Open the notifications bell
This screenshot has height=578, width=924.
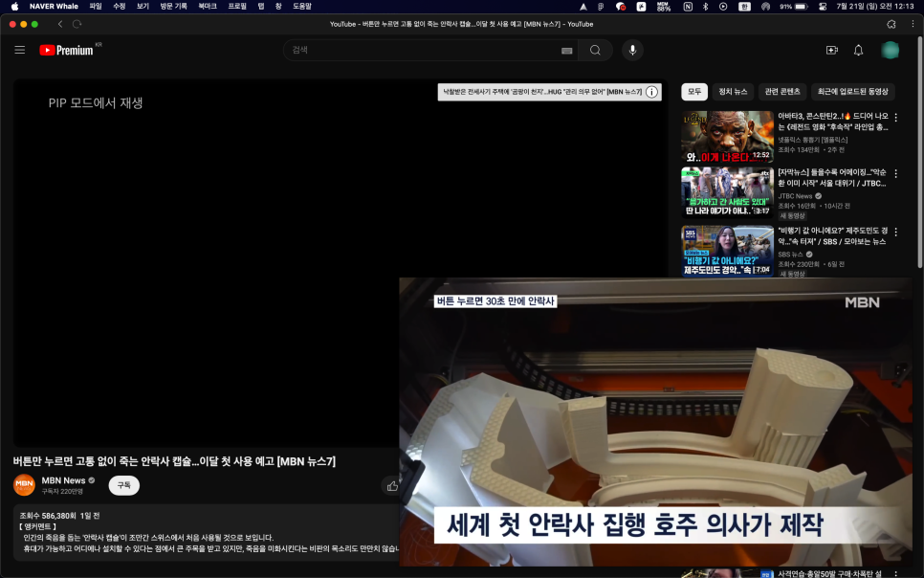click(x=859, y=50)
